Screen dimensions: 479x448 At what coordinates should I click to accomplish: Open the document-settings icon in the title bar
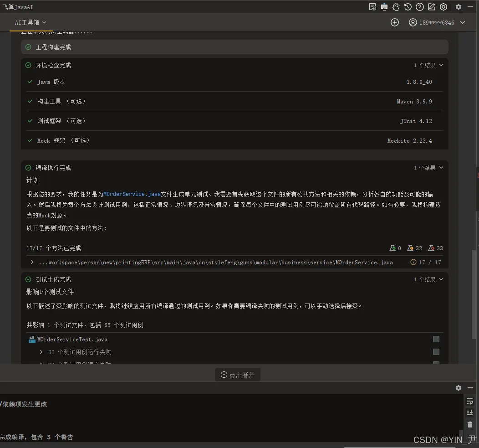point(372,7)
